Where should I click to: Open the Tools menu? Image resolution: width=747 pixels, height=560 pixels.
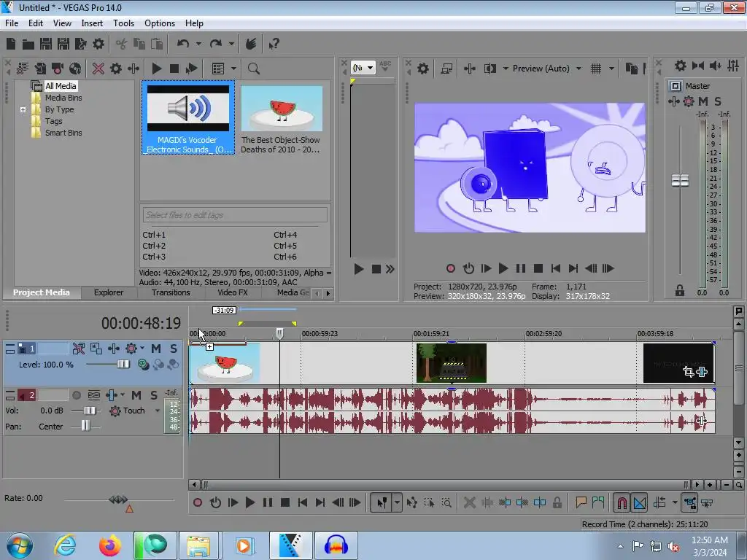pos(123,23)
